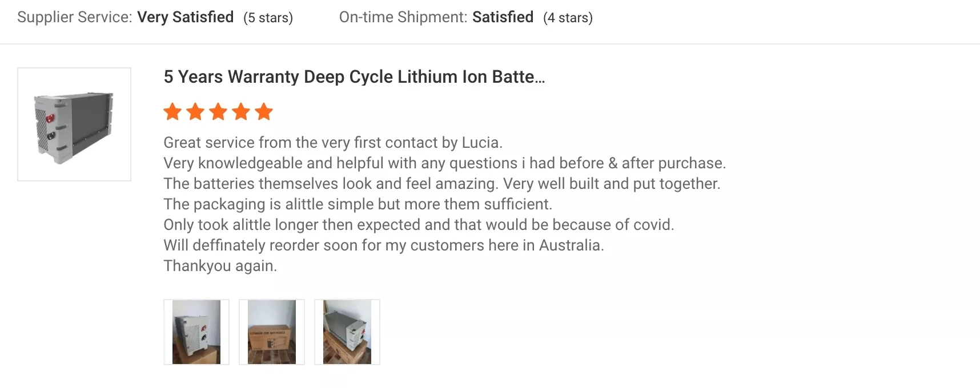Click the second orange rating star
Screen dimensions: 980x388
coord(195,112)
